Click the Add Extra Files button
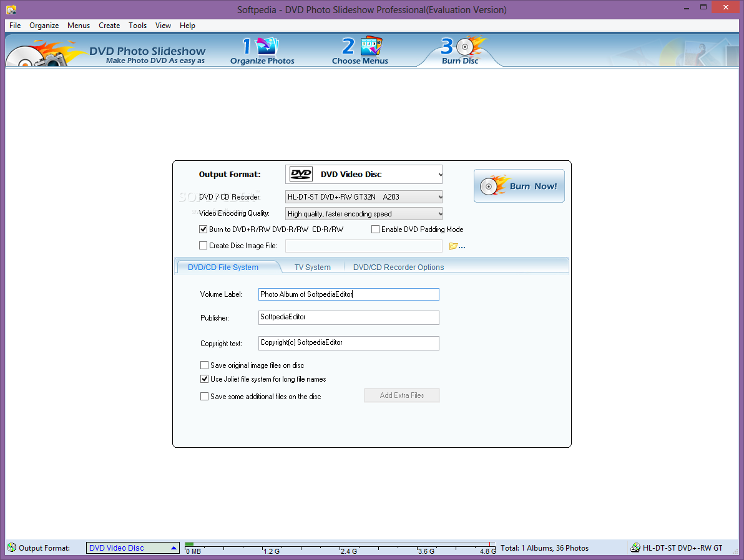 (402, 395)
